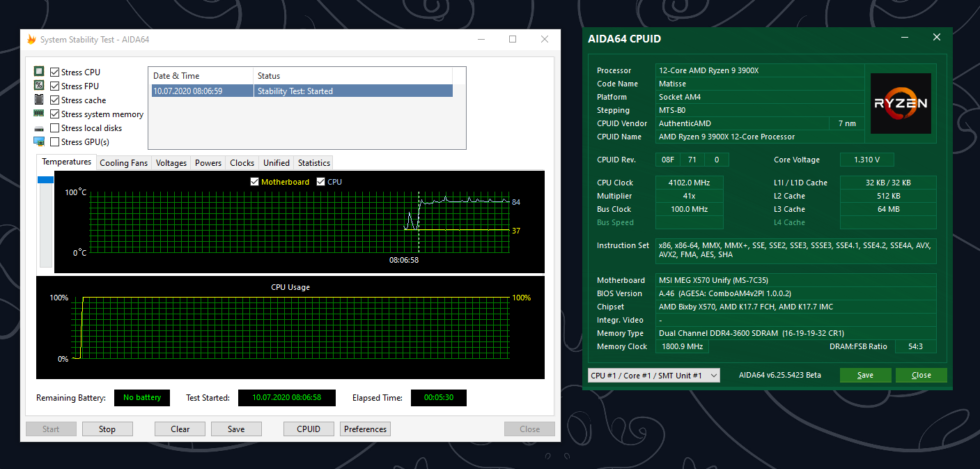The image size is (980, 469).
Task: Maximize the System Stability Test window
Action: tap(513, 39)
